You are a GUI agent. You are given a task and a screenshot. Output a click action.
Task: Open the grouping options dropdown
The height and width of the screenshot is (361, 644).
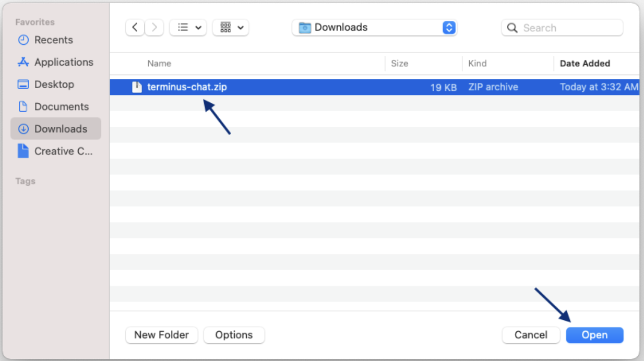[x=231, y=28]
